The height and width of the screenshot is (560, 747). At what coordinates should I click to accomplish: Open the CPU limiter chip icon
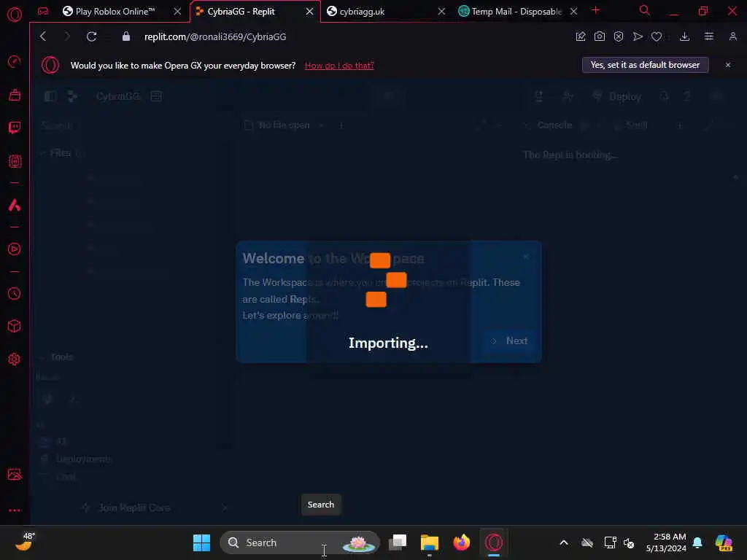[x=15, y=161]
